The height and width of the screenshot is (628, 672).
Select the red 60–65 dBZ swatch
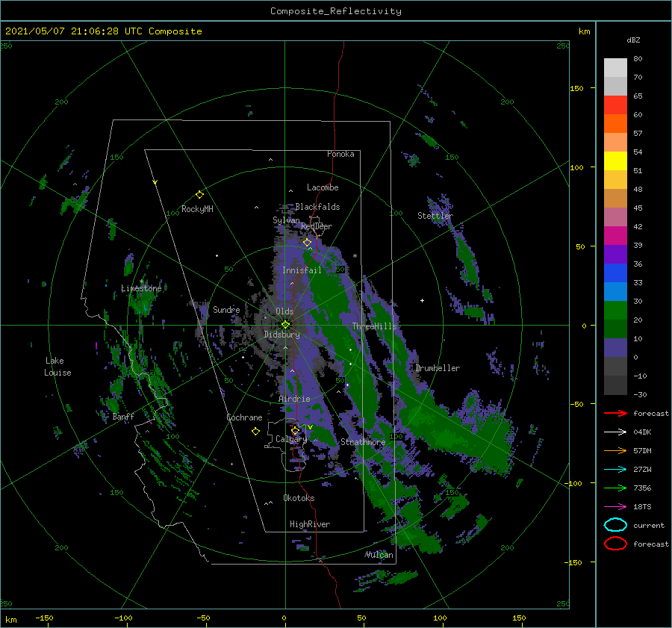pos(615,105)
